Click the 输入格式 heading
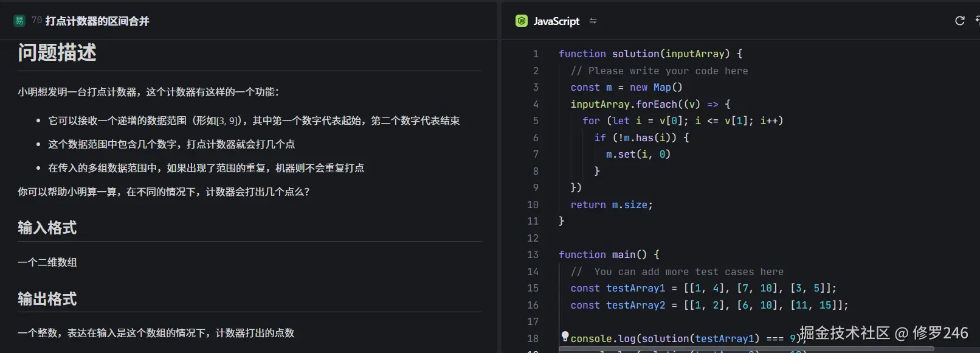The width and height of the screenshot is (980, 353). 47,228
